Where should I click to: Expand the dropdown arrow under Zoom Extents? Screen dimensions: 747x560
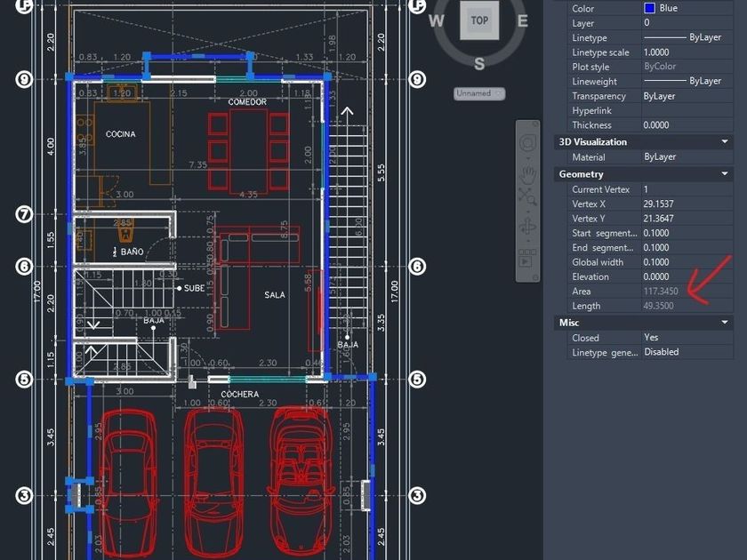point(528,211)
